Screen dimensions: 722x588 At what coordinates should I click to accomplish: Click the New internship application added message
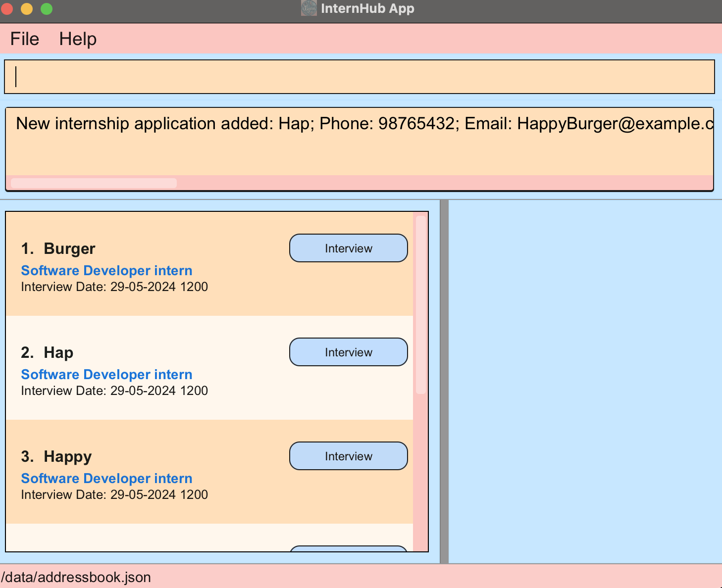pyautogui.click(x=364, y=124)
